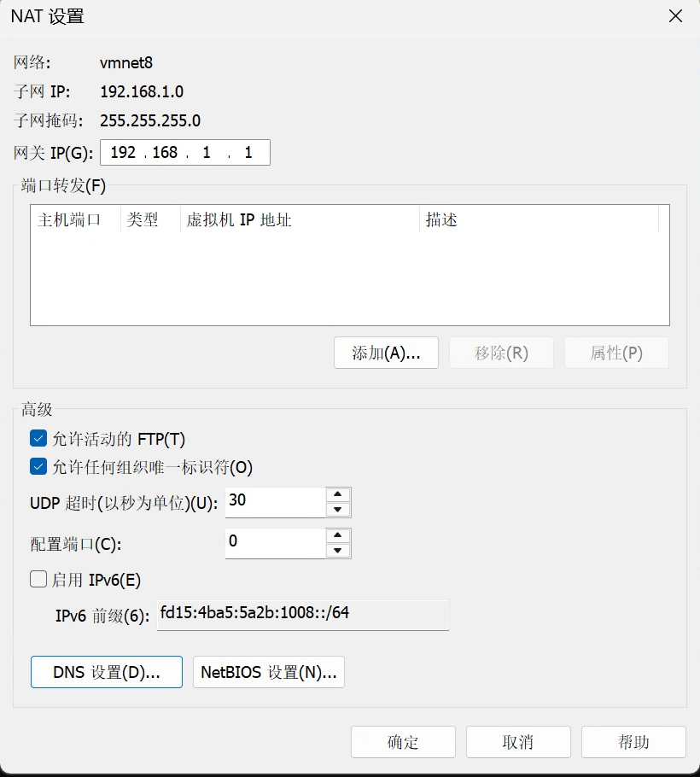Open DNS 设置(D)... dialog

[x=107, y=672]
